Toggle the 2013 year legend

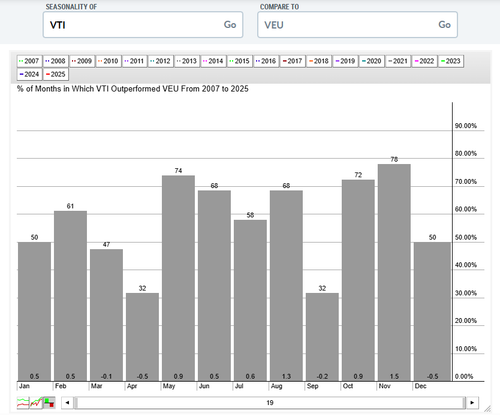tap(187, 61)
